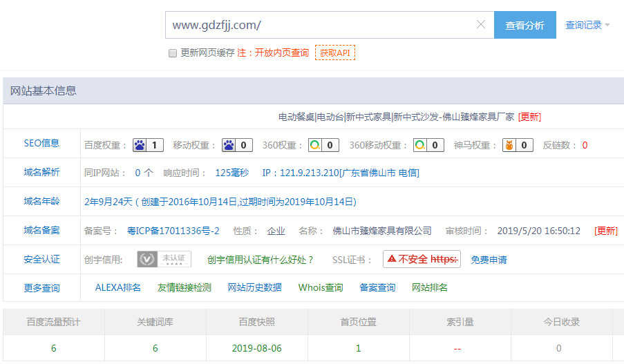Click the 百度流量预计 value 6
The width and height of the screenshot is (624, 364).
pos(54,348)
